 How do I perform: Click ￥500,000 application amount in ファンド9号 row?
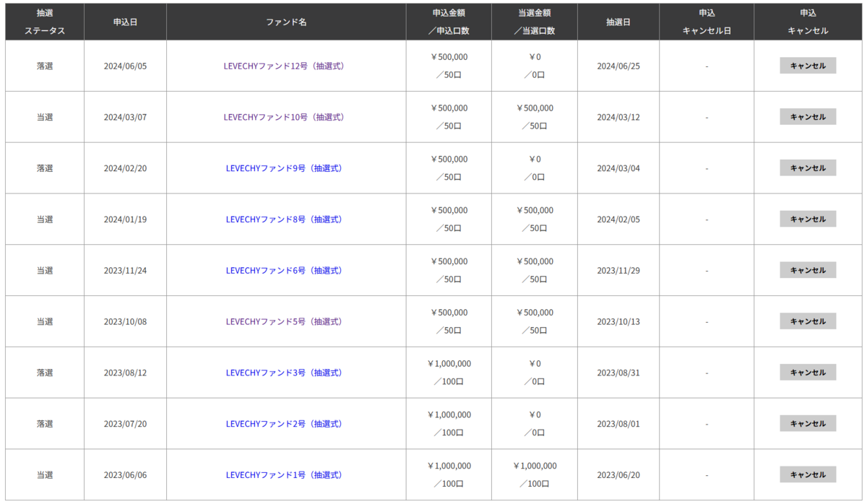click(449, 159)
